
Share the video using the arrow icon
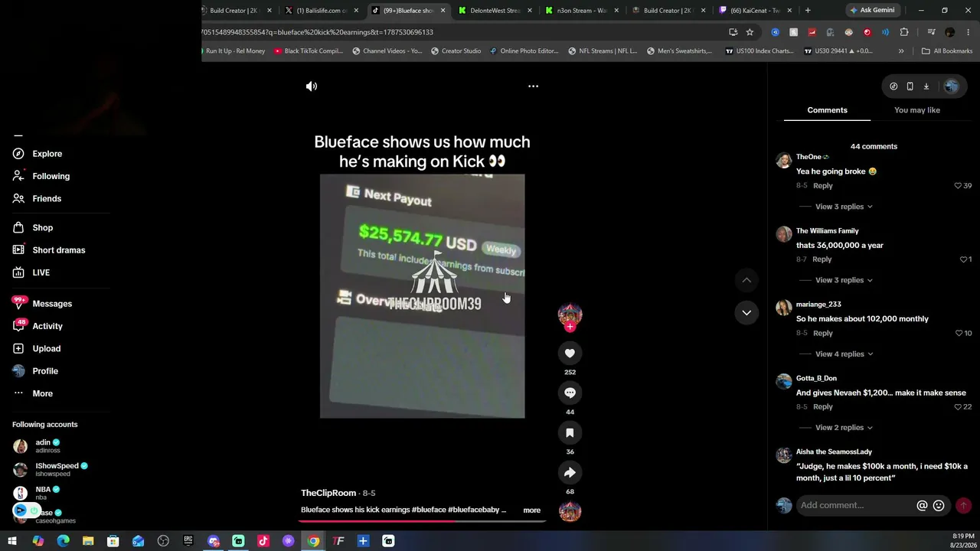(x=570, y=472)
